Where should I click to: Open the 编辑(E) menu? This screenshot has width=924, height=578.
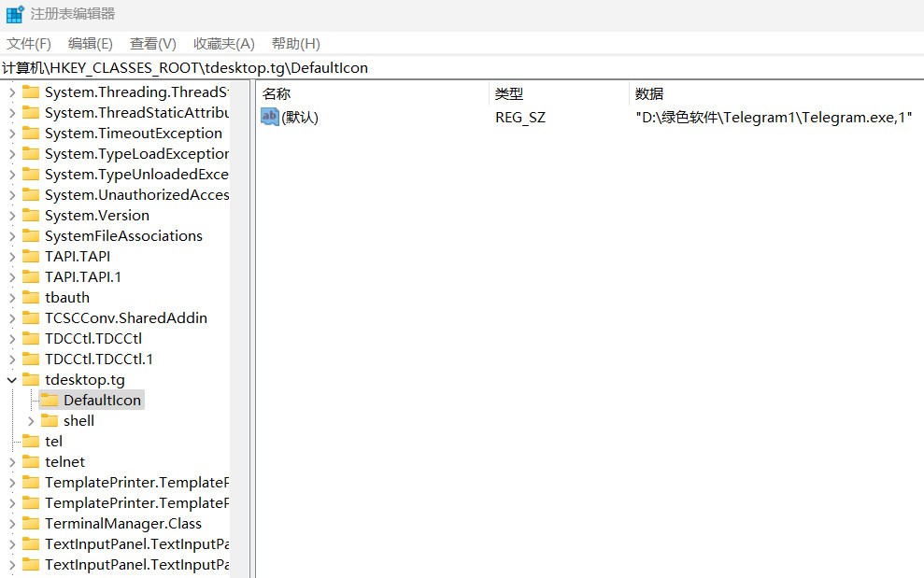click(91, 44)
